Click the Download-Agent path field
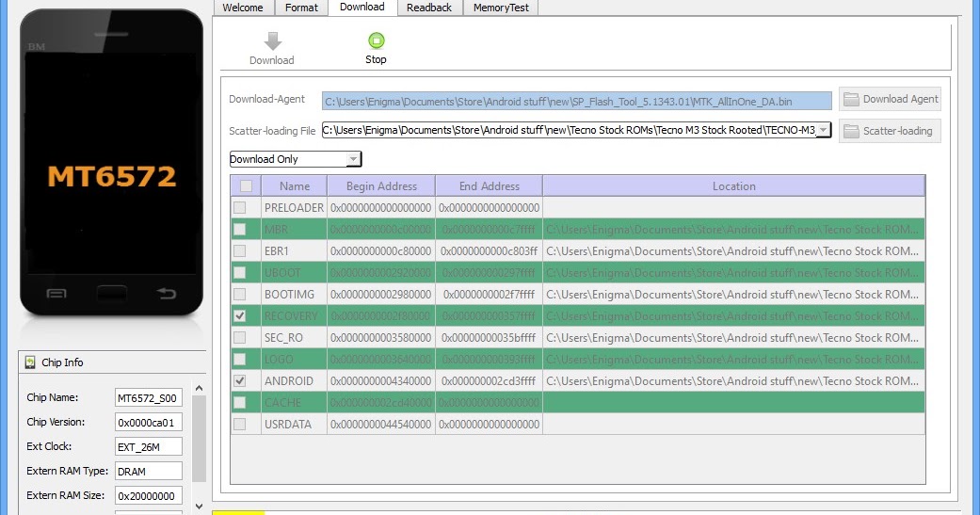 tap(577, 102)
